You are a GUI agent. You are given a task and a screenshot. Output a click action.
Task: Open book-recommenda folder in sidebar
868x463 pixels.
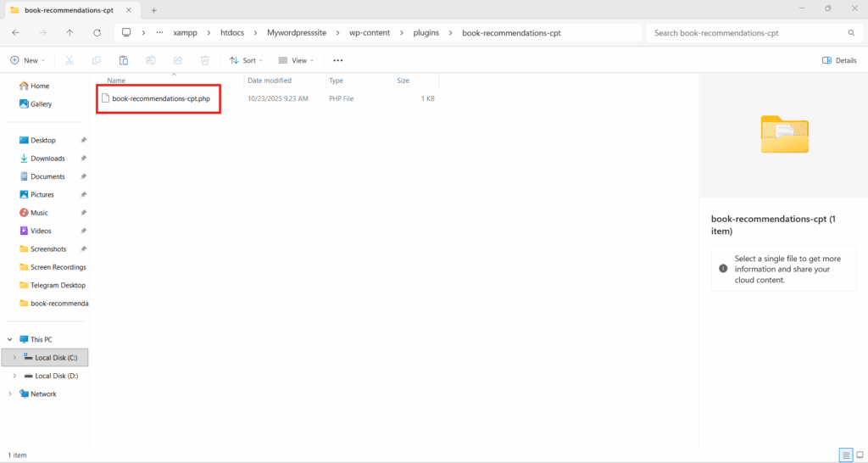coord(53,304)
